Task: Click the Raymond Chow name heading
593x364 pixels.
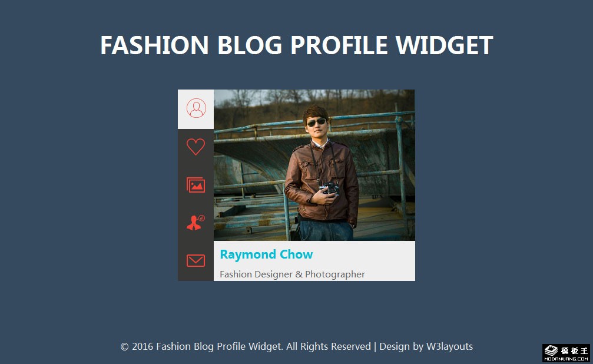Action: [x=266, y=254]
